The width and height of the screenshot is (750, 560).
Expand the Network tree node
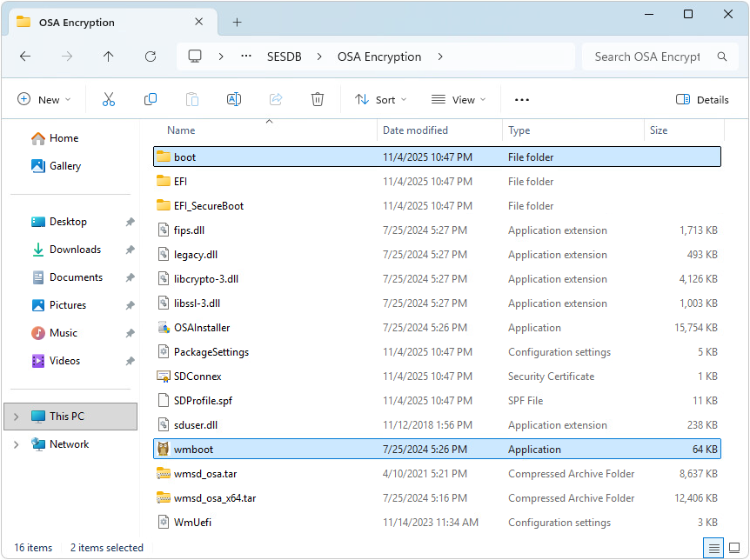[17, 444]
